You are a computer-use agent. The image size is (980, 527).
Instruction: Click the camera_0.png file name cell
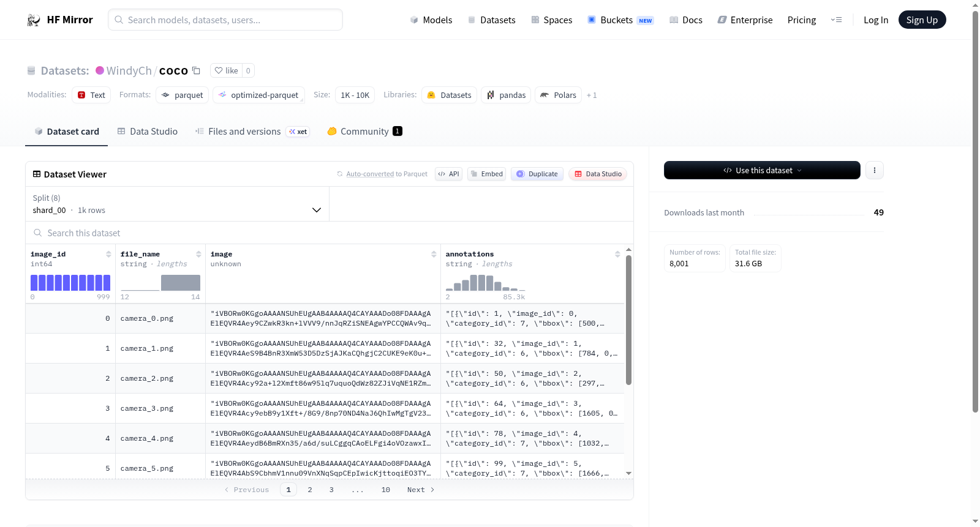click(160, 318)
